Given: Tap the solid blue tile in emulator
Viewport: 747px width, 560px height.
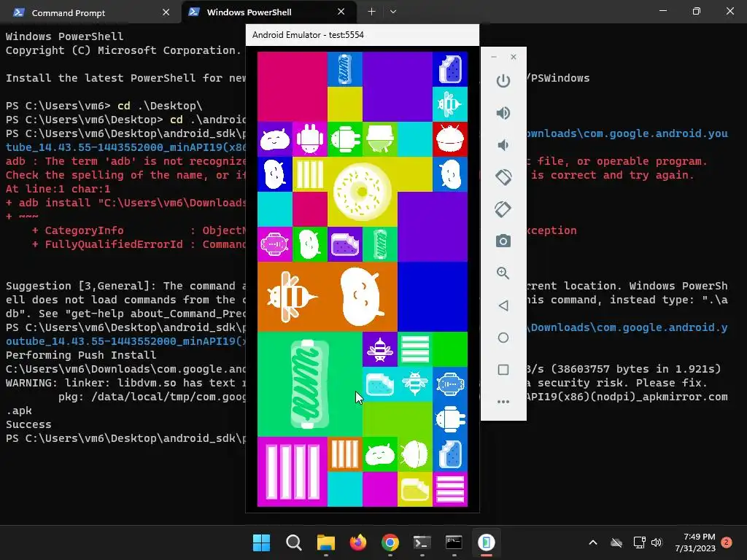Looking at the screenshot, I should point(432,296).
